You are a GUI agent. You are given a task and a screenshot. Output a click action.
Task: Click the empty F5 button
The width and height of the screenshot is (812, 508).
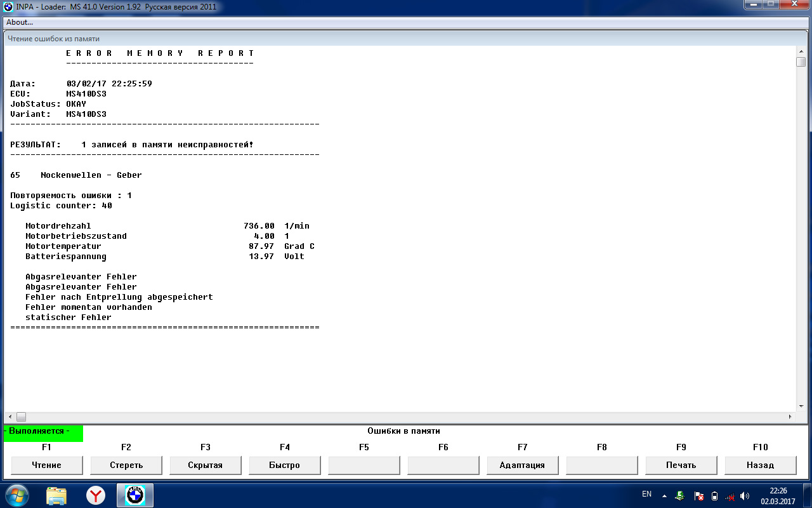point(364,465)
